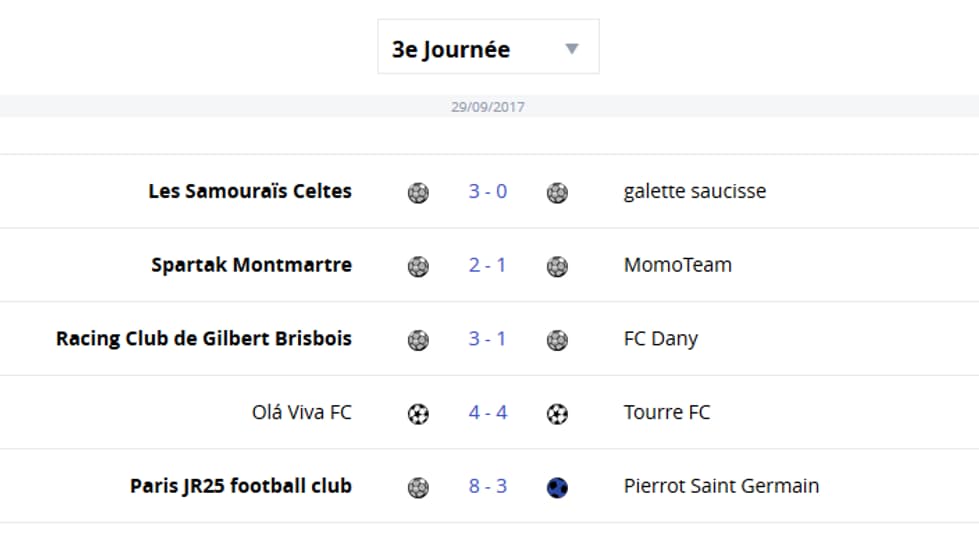The image size is (979, 551).
Task: Click the 29/09/2017 date header bar
Action: pos(490,107)
